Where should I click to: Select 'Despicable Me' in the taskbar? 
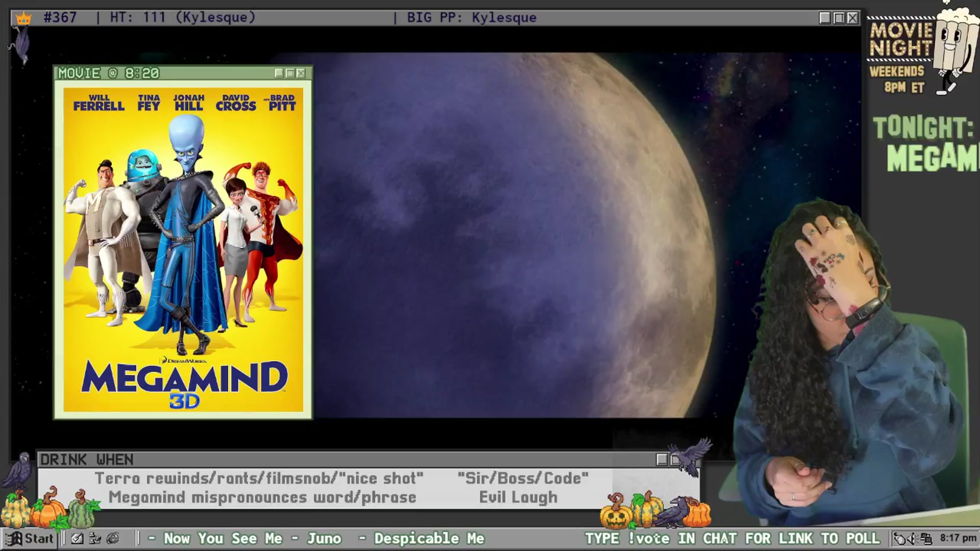429,538
